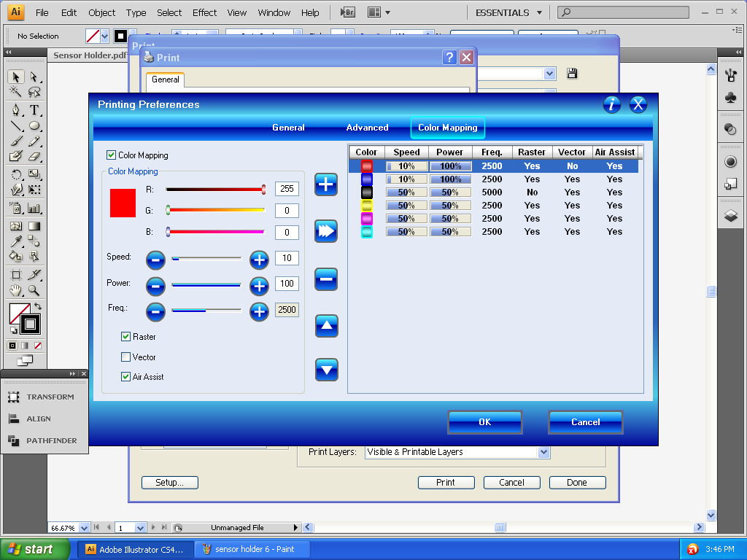Increase Speed with the plus button
Screen dimensions: 747x560
[259, 259]
